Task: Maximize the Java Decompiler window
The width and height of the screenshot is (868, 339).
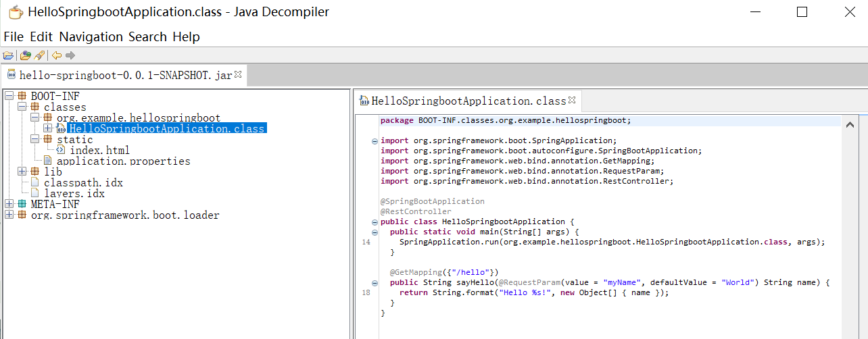Action: point(802,12)
